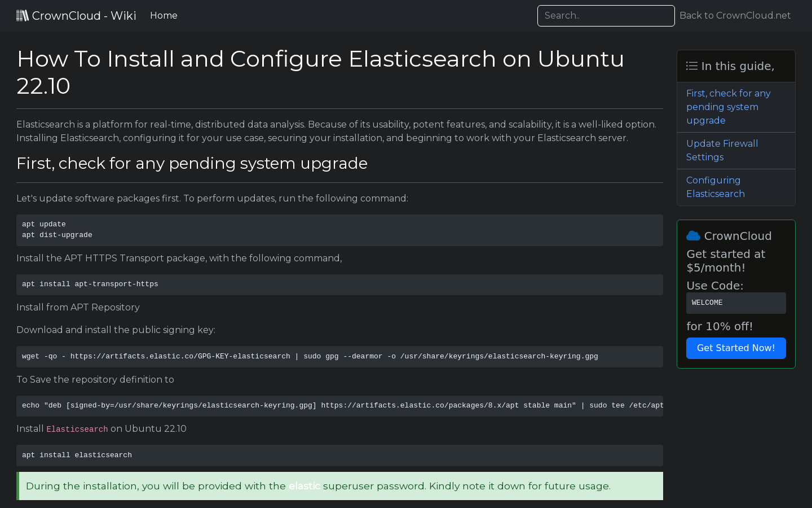This screenshot has height=508, width=812.
Task: Click the 'Back to CrownCloud.net' link
Action: click(735, 15)
